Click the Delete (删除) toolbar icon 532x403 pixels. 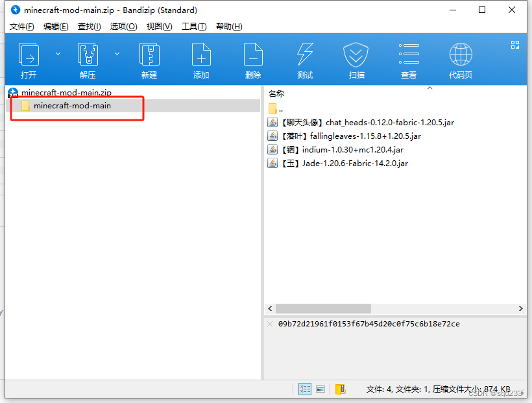coord(253,55)
